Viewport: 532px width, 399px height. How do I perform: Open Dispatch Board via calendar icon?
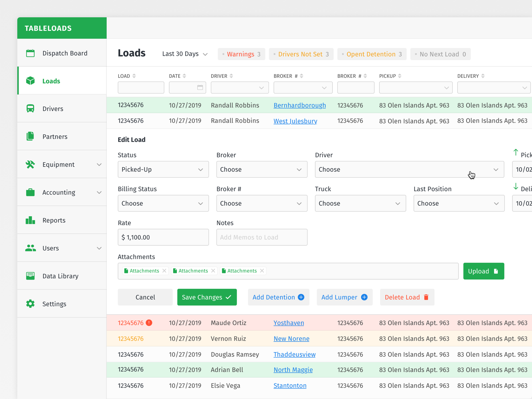click(30, 53)
